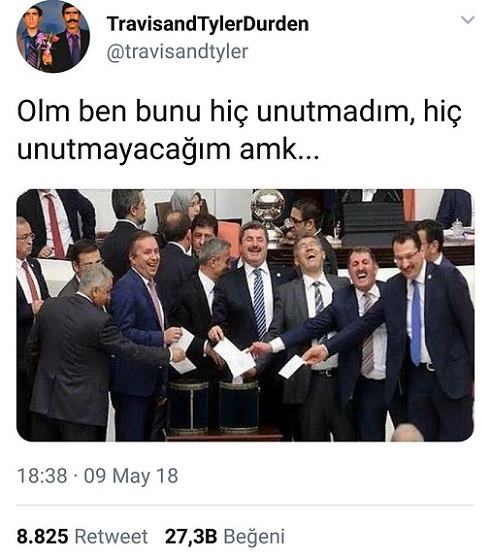Tap the left figure in the profile avatar
Image resolution: width=491 pixels, height=559 pixels.
coord(34,39)
